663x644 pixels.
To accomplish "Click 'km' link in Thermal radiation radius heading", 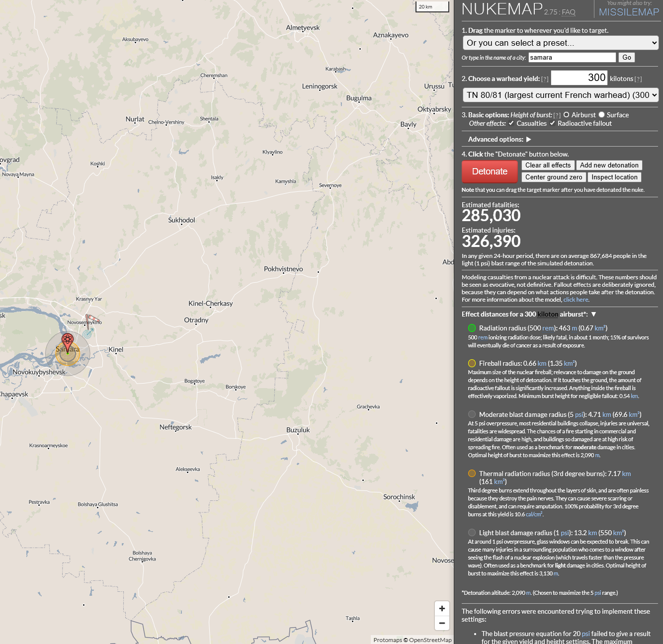I will click(626, 474).
